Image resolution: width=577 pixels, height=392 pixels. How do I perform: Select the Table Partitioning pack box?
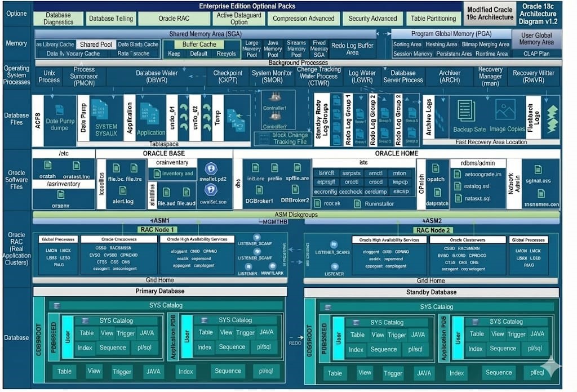[433, 19]
